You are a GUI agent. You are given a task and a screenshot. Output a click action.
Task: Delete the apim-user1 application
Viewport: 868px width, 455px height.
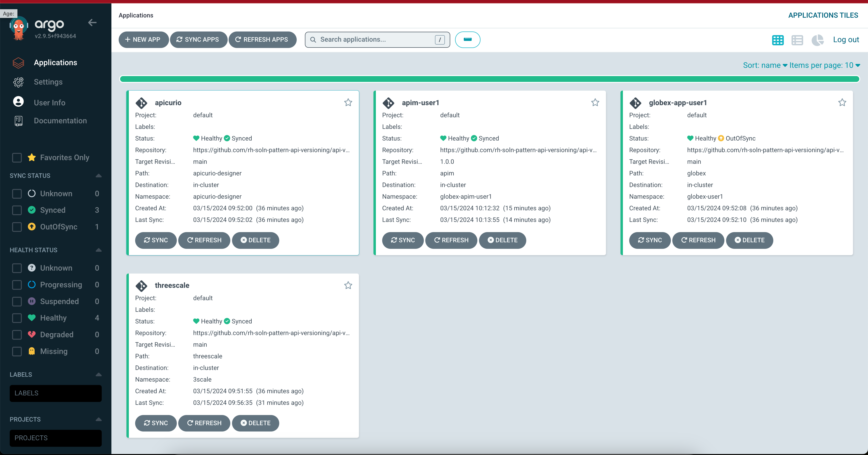(502, 240)
